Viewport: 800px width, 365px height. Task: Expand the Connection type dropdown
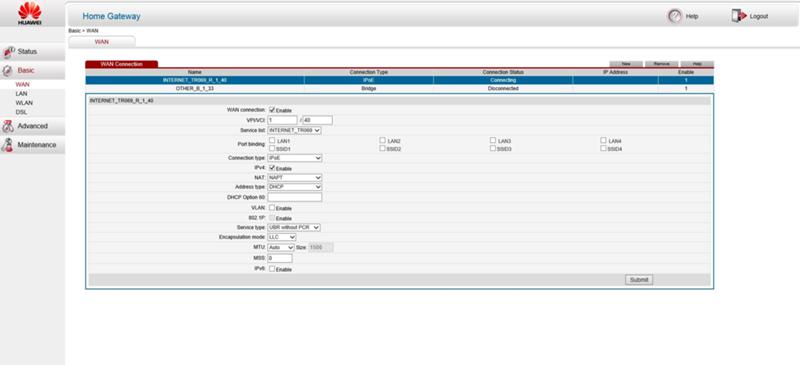[x=294, y=158]
